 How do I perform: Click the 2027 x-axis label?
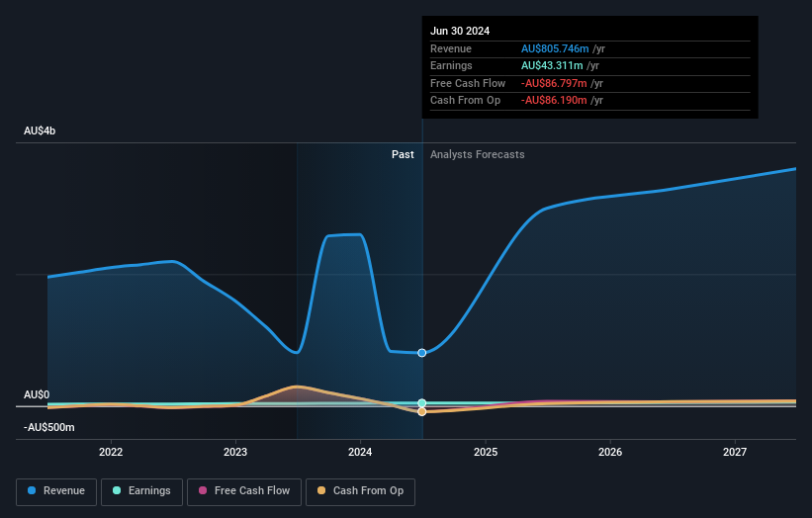pyautogui.click(x=735, y=452)
